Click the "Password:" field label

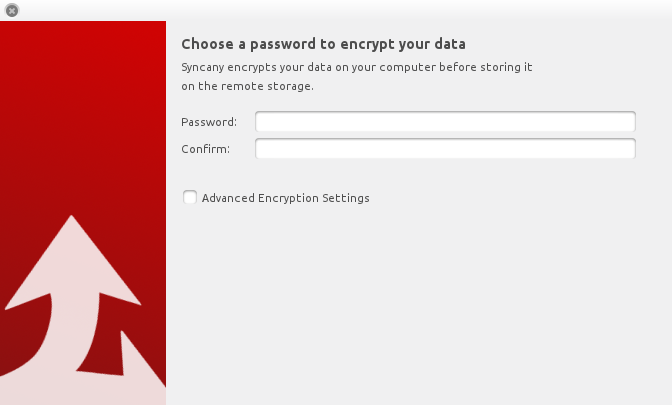(209, 122)
